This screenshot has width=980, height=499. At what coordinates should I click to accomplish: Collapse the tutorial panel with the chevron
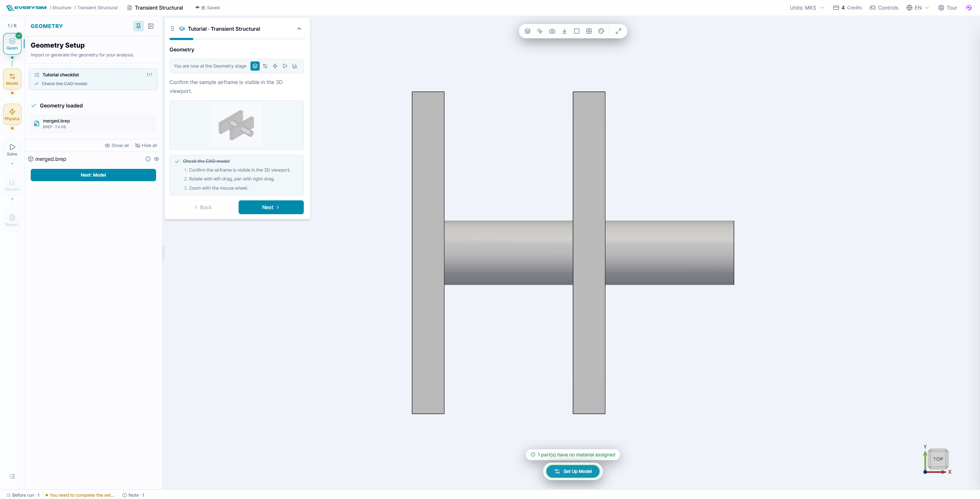[299, 29]
